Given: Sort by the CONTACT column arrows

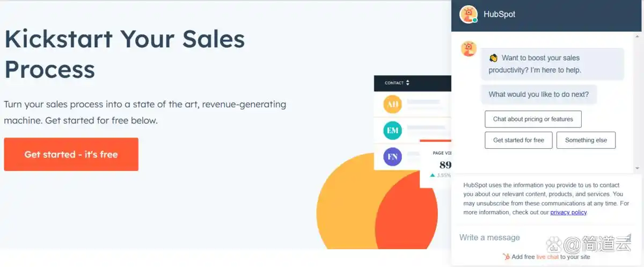Looking at the screenshot, I should click(407, 83).
